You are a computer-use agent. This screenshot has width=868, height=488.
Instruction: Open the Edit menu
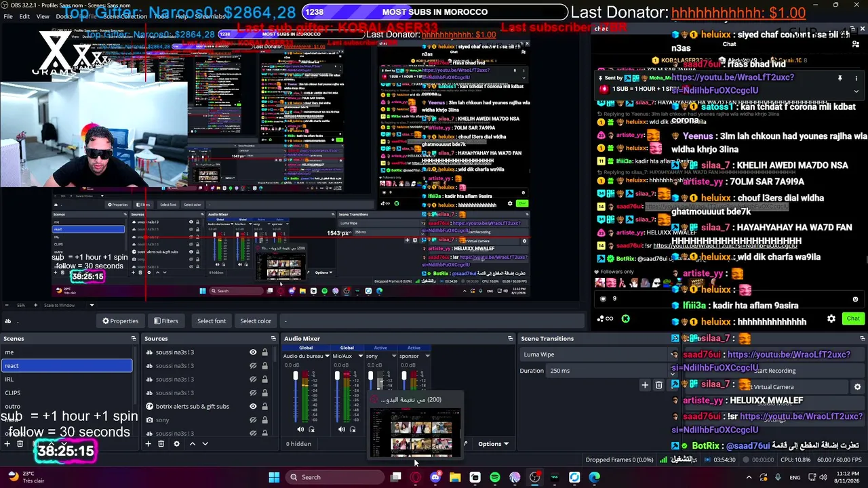[24, 16]
